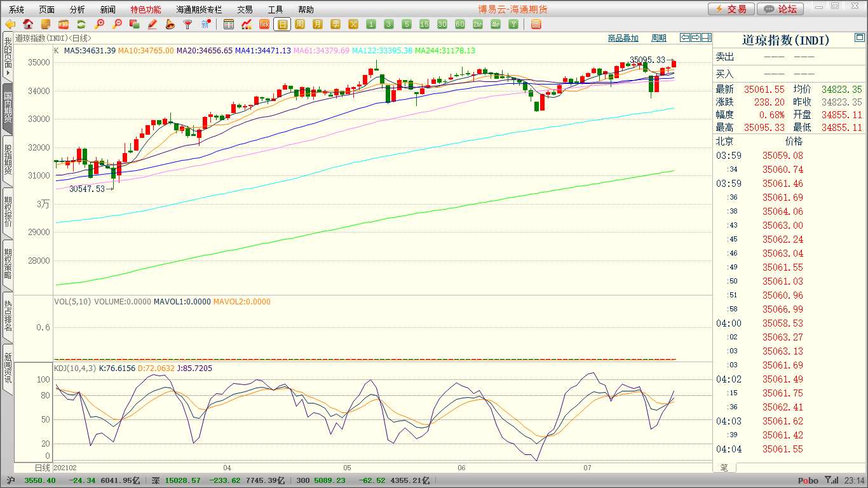Click the 深 15028.57 index in status bar

click(x=176, y=480)
